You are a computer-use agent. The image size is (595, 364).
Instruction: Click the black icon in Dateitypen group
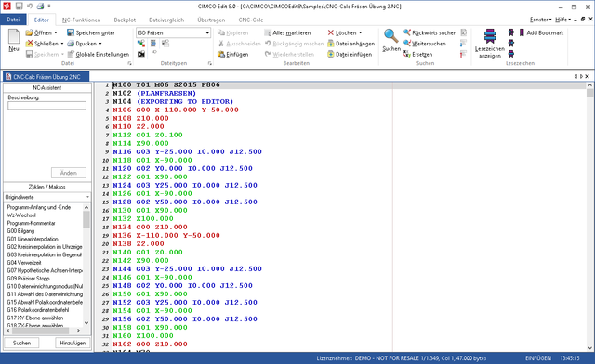(x=141, y=54)
